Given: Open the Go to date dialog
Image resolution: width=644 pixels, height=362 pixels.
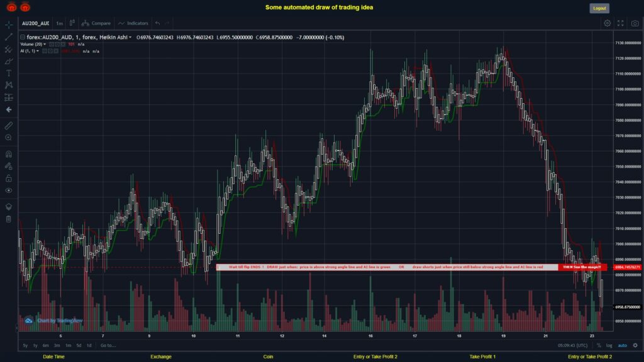Looking at the screenshot, I should tap(108, 345).
